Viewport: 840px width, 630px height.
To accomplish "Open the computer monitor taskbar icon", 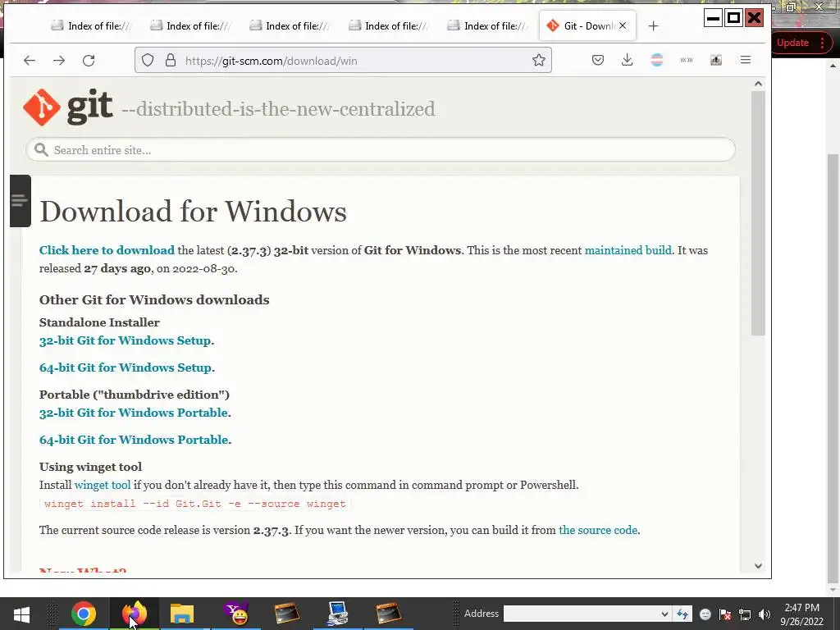I will pos(339,614).
